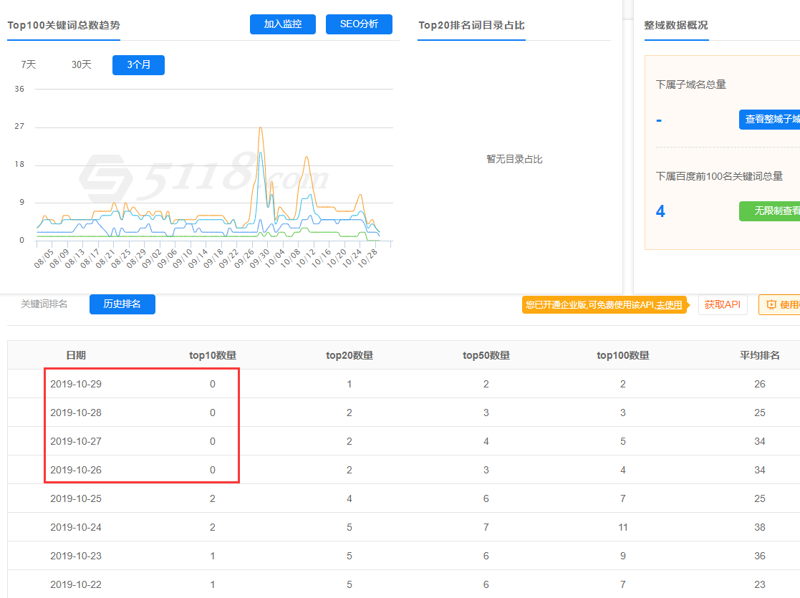The width and height of the screenshot is (800, 598).
Task: Click the 加入监控 button
Action: coord(283,24)
